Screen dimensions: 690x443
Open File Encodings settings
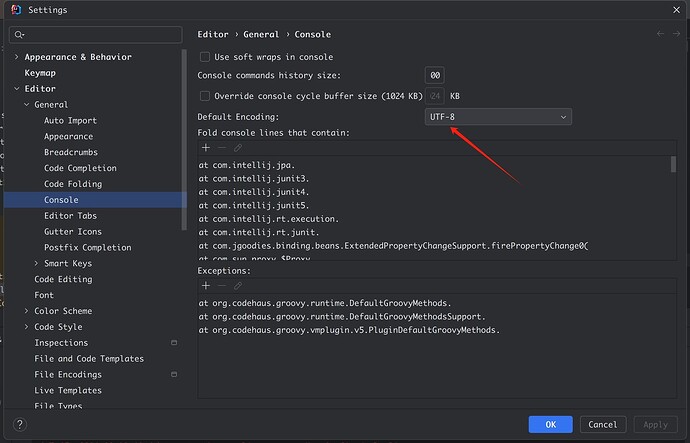tap(68, 374)
